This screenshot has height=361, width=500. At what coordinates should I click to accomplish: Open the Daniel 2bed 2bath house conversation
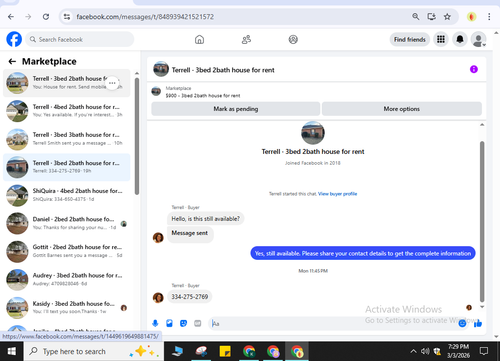point(66,223)
